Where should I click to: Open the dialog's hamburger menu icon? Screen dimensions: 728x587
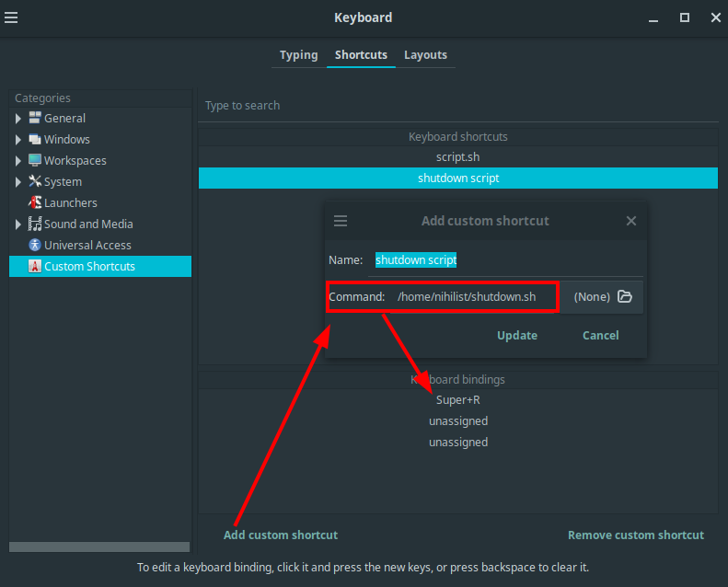point(341,221)
